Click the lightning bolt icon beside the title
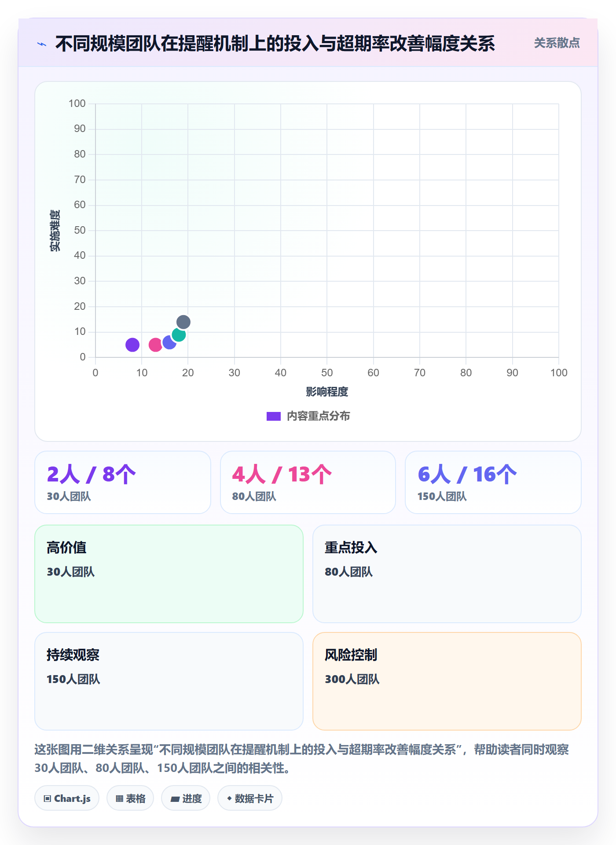Viewport: 616px width, 845px height. click(42, 44)
